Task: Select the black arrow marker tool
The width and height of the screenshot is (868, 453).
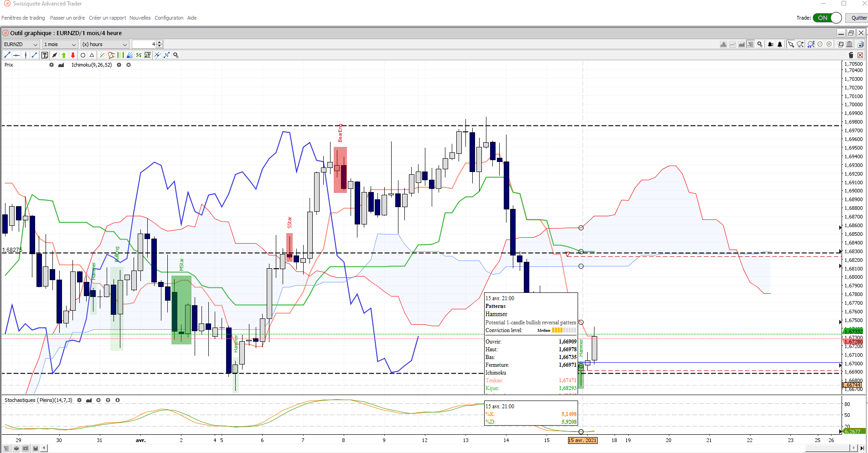Action: click(55, 55)
